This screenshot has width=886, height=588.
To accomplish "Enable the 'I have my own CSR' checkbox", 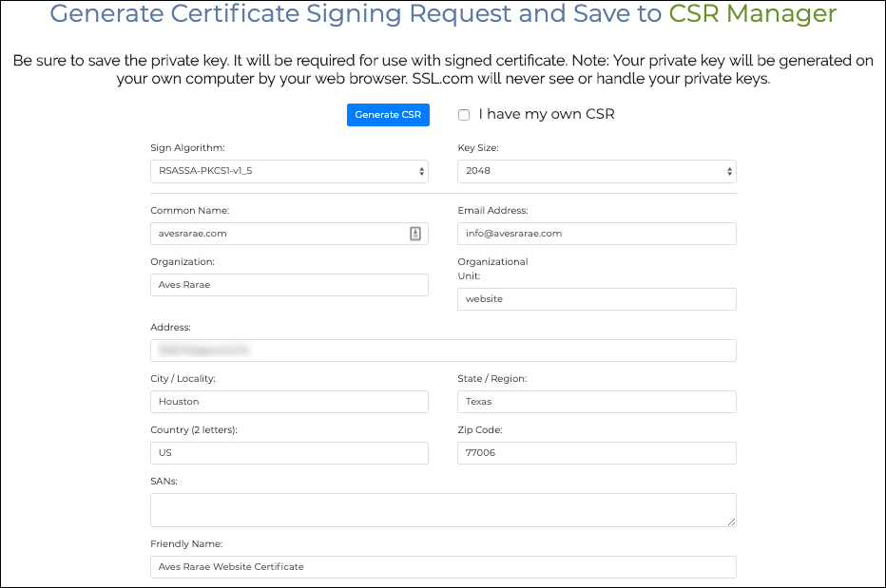I will point(464,114).
